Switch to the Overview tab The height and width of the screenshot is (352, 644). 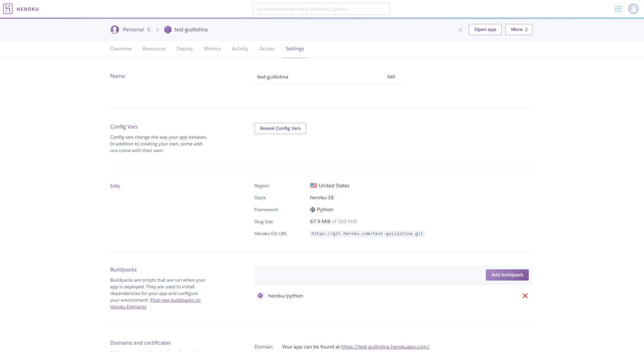[x=121, y=49]
